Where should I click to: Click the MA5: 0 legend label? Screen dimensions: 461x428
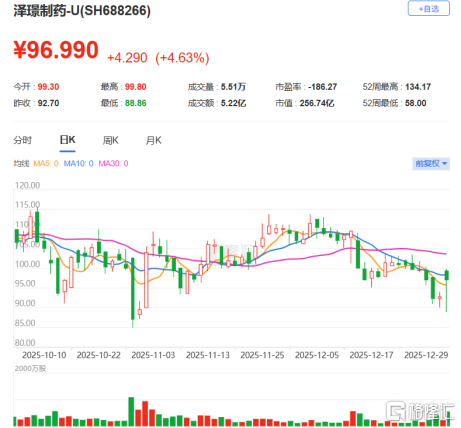(x=46, y=163)
